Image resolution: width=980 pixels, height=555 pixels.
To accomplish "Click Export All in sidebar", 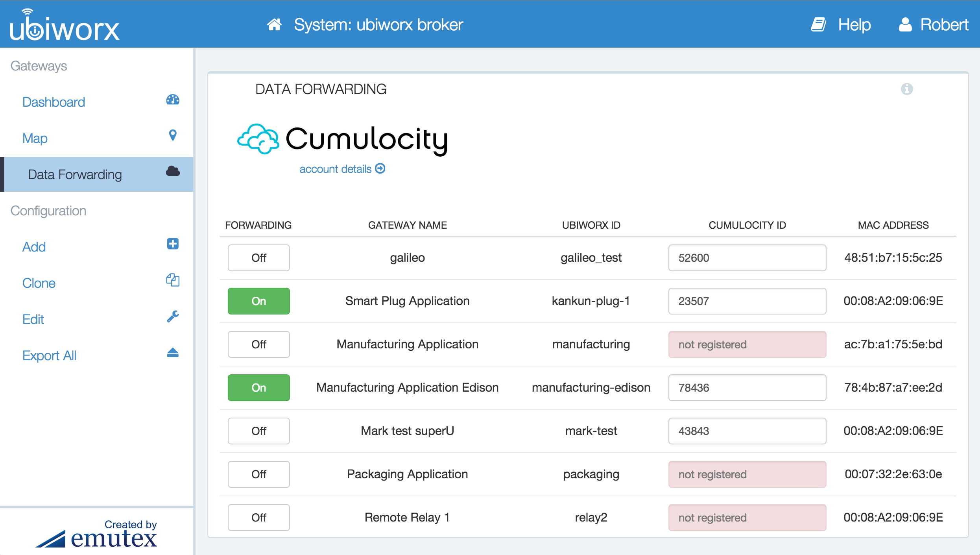I will (x=49, y=355).
